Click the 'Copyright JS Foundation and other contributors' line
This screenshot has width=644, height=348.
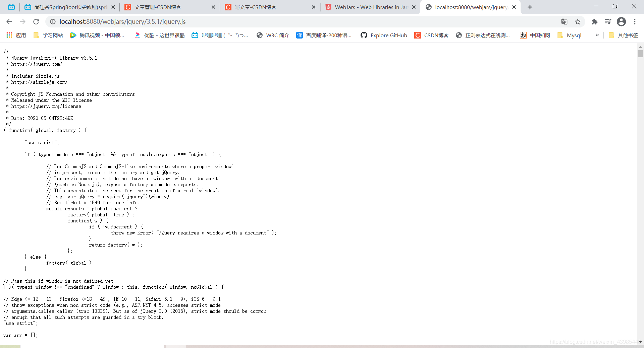73,94
